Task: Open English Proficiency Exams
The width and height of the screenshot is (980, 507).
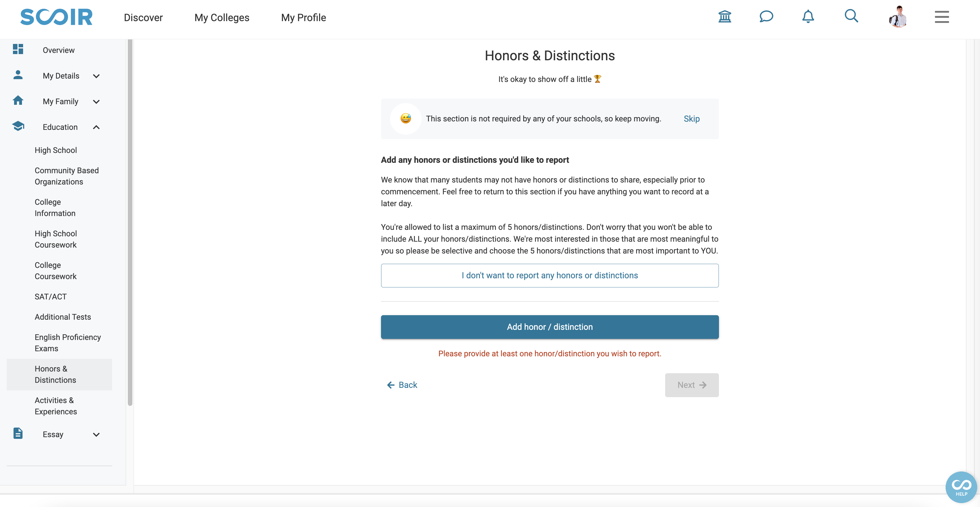Action: (x=68, y=343)
